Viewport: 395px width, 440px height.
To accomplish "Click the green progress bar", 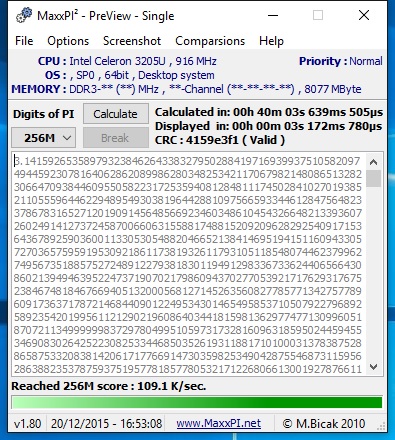I will tap(197, 402).
